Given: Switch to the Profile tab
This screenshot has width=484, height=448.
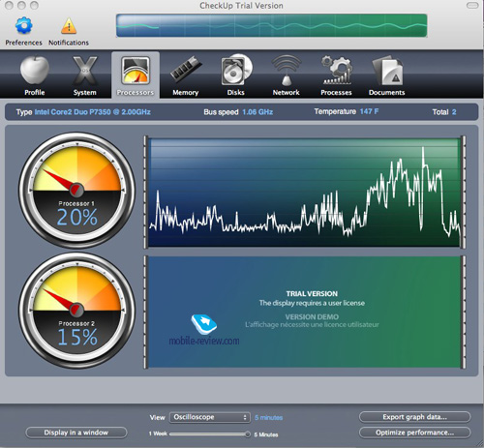Looking at the screenshot, I should (x=35, y=75).
